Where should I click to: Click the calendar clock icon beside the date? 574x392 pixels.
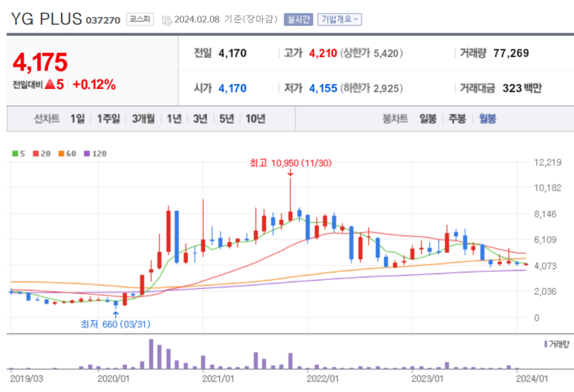[166, 21]
